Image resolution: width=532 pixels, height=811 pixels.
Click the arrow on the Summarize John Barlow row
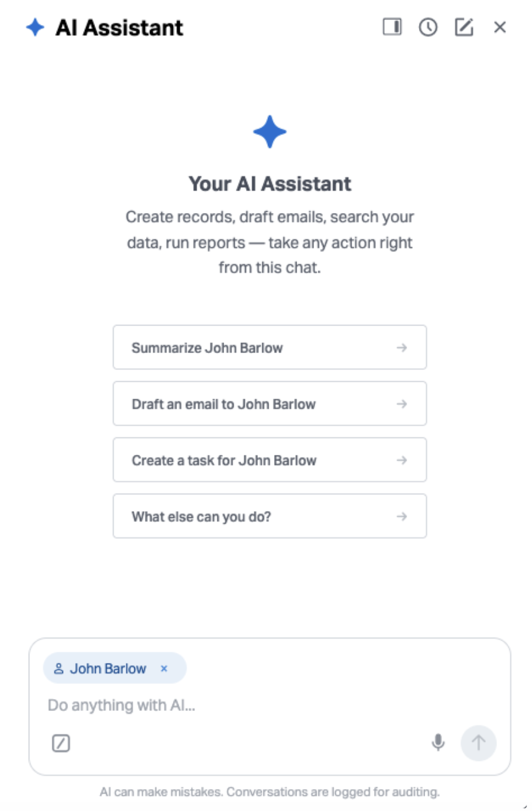tap(402, 347)
